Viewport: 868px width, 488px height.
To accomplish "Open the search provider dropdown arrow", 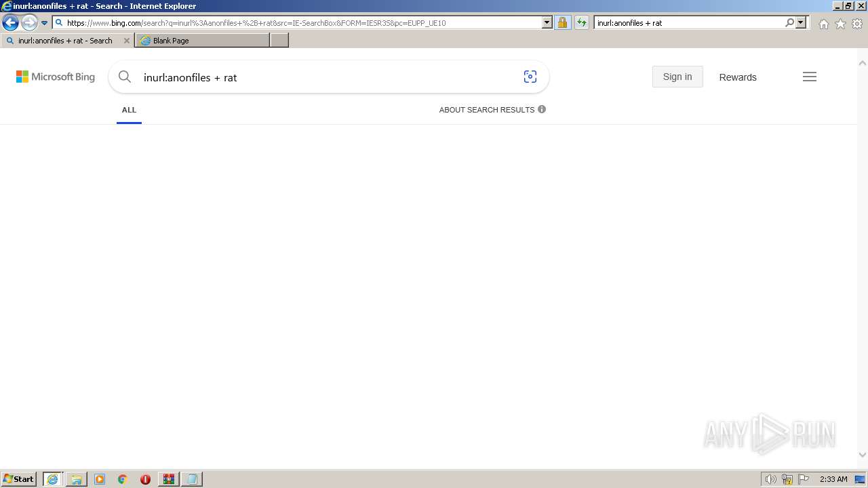I will click(801, 22).
